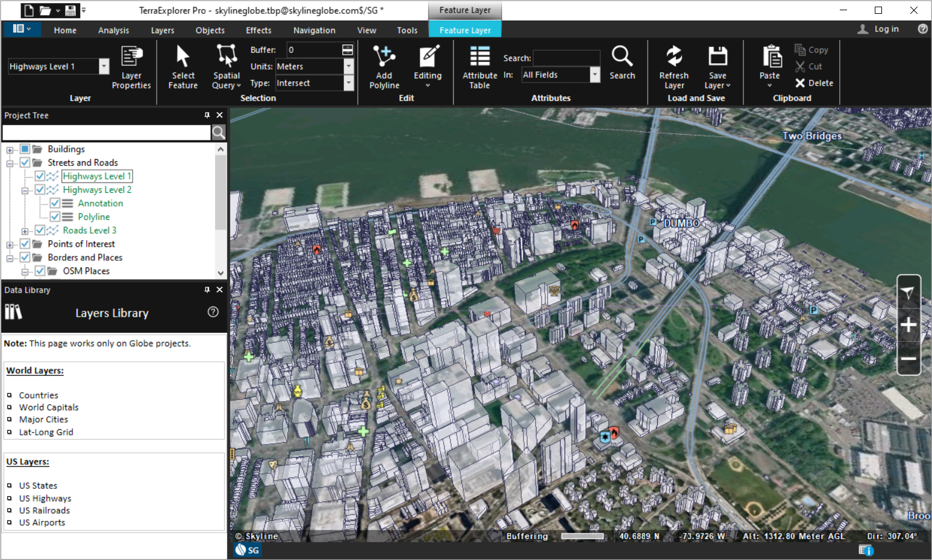Toggle the Annotation layer checkbox
The height and width of the screenshot is (560, 932).
click(55, 203)
